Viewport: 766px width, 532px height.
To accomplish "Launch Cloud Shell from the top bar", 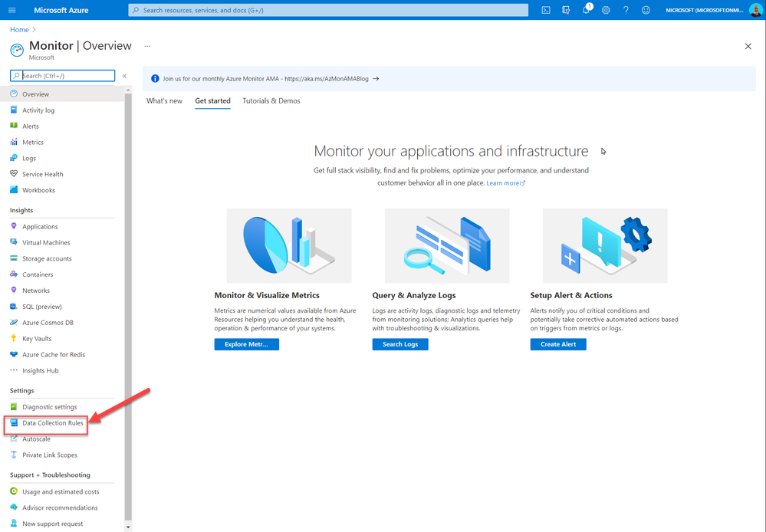I will tap(546, 10).
